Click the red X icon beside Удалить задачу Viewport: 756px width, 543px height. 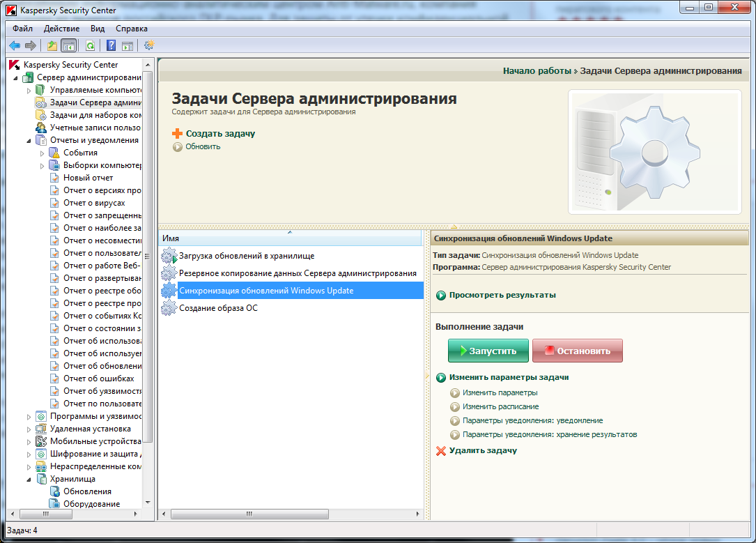440,451
